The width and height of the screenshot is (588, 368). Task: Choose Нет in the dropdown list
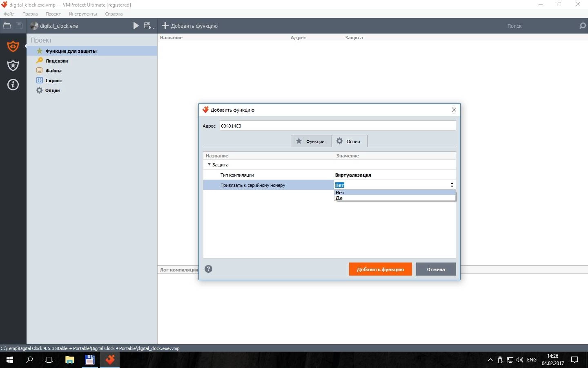click(x=394, y=193)
